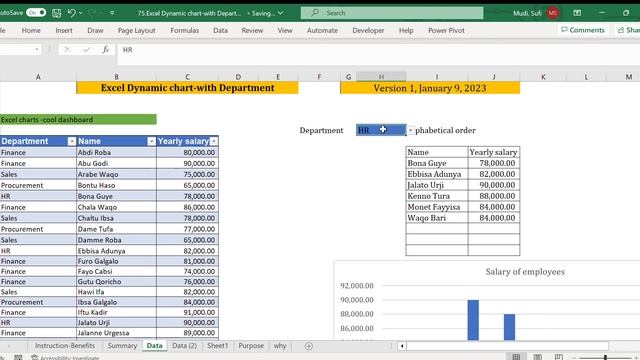The width and height of the screenshot is (640, 360).
Task: Click the Search box in title bar
Action: coord(392,13)
